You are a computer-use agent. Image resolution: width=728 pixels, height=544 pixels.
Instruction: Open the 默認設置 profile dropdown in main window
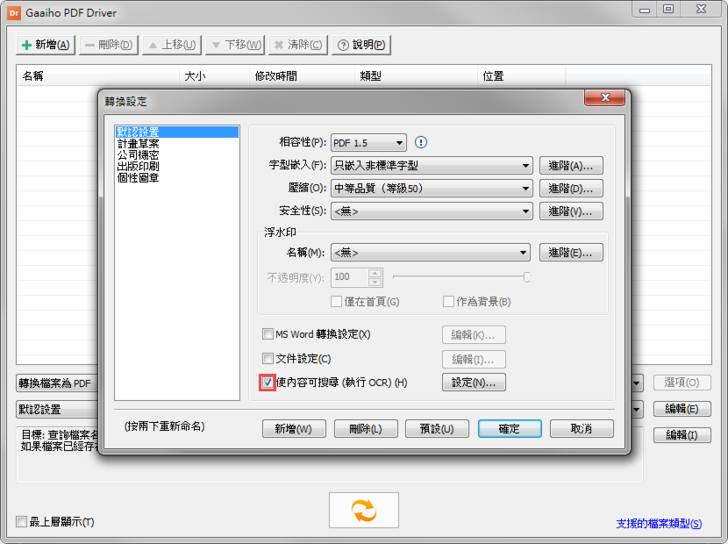[x=636, y=409]
